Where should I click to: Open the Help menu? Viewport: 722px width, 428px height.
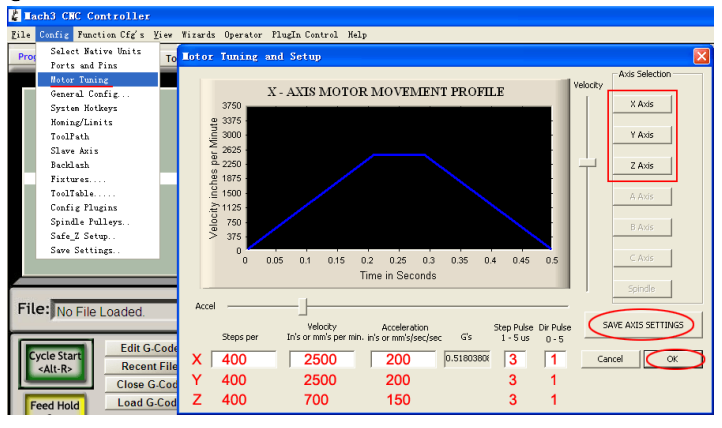tap(357, 35)
